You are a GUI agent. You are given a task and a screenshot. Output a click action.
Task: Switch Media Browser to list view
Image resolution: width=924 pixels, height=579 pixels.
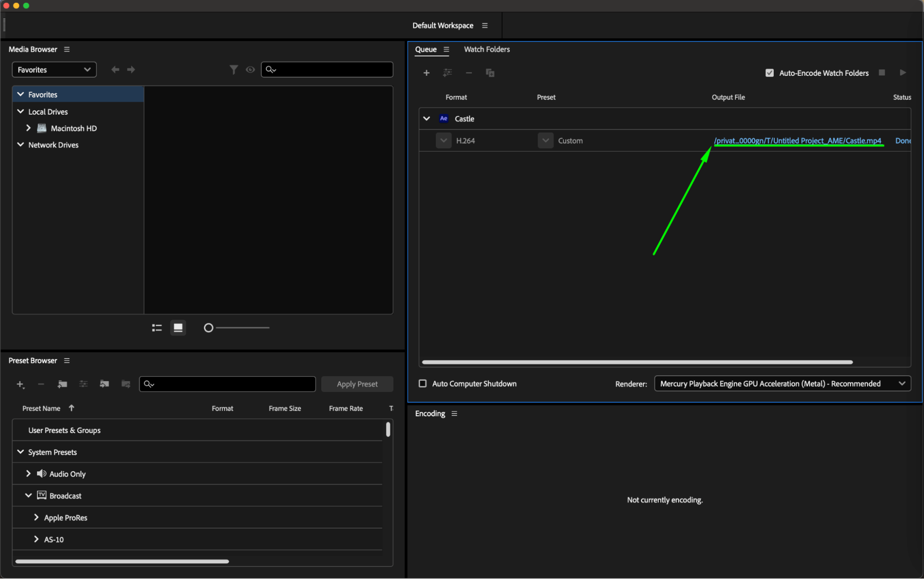click(157, 328)
